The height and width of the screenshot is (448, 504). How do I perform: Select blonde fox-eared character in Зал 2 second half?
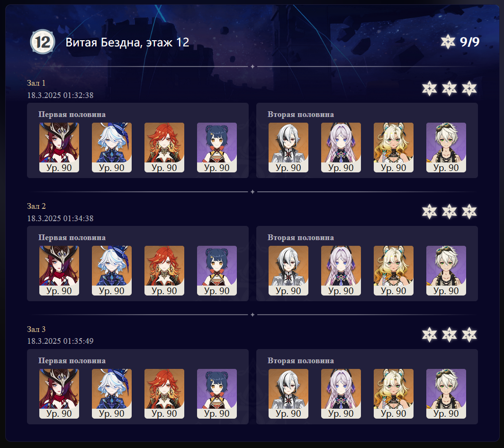394,270
